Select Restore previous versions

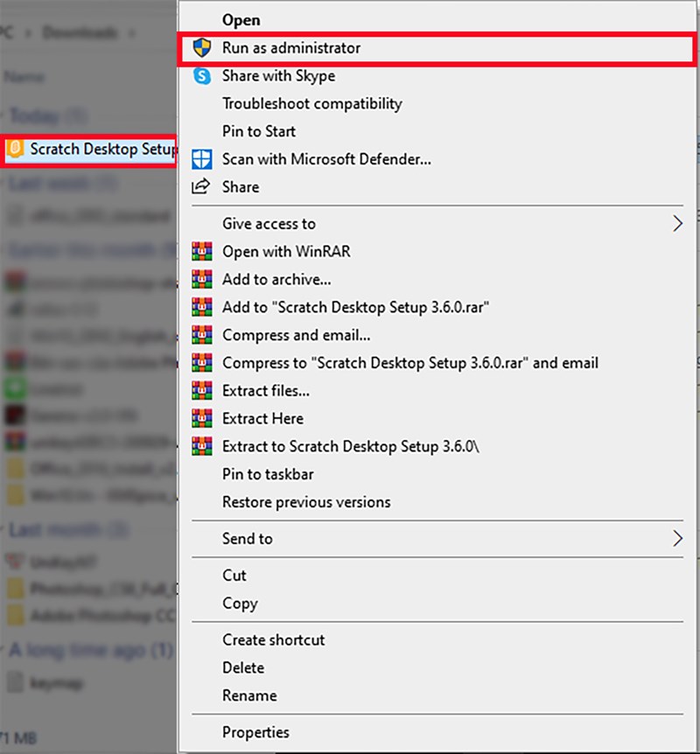[437, 502]
